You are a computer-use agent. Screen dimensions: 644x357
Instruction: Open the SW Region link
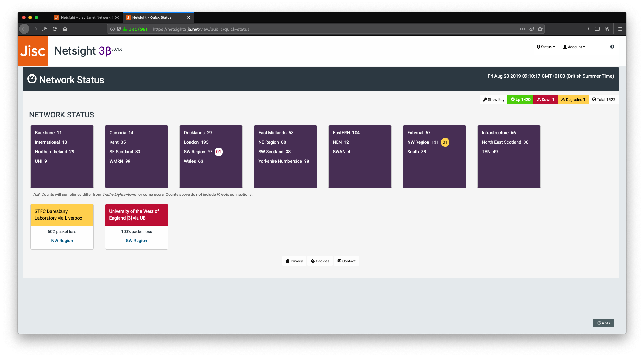pos(136,241)
